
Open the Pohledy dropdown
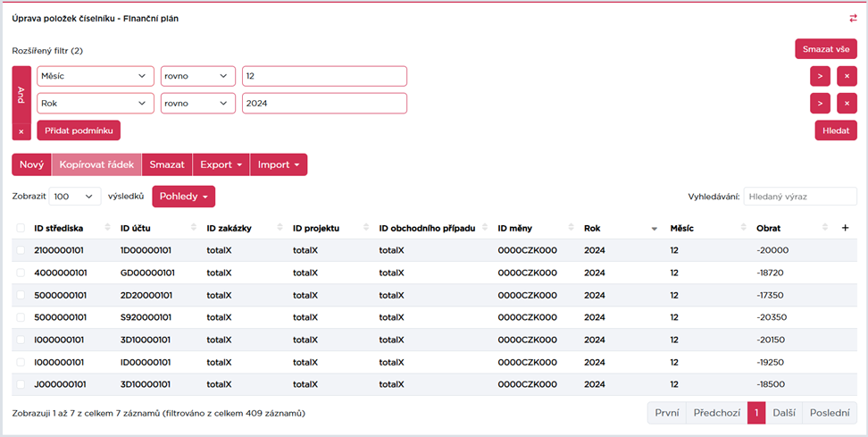[183, 196]
